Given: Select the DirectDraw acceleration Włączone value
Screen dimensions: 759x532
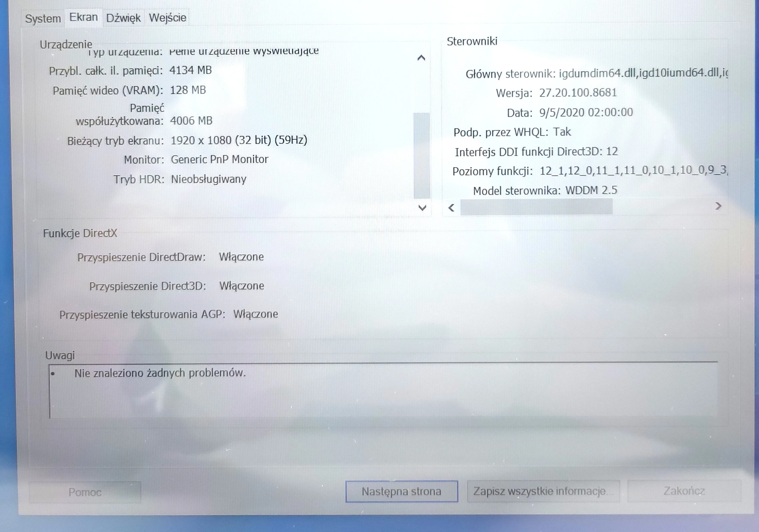Looking at the screenshot, I should pos(241,257).
